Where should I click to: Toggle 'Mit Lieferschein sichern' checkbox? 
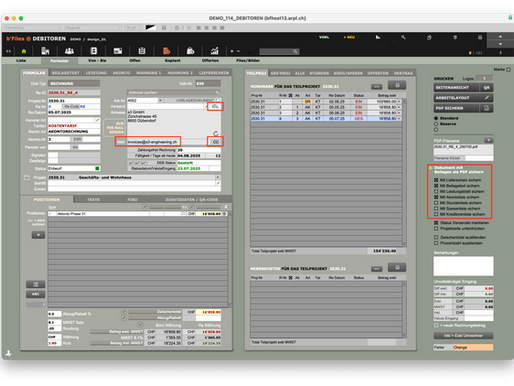click(x=436, y=180)
